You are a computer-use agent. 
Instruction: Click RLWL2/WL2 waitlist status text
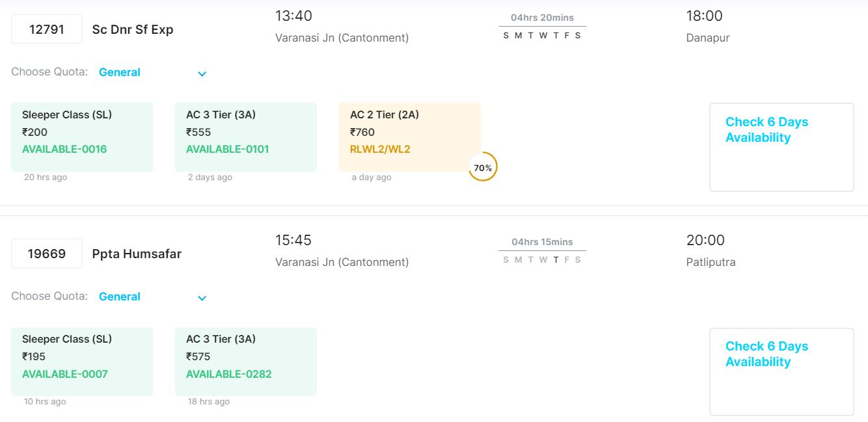tap(380, 149)
